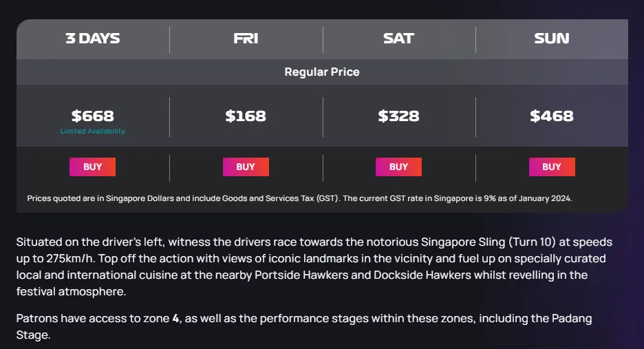Image resolution: width=644 pixels, height=349 pixels.
Task: Click the $468 Sunday price
Action: click(551, 116)
